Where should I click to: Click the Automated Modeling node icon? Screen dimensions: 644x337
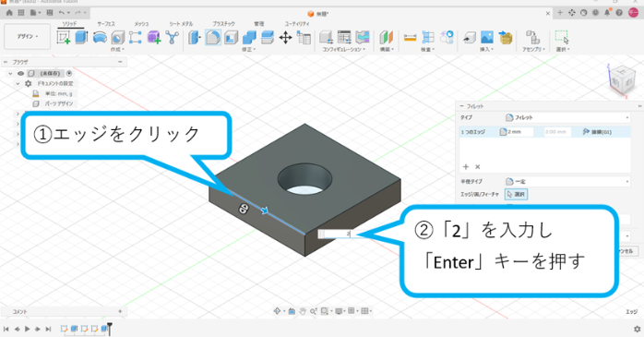tap(172, 38)
